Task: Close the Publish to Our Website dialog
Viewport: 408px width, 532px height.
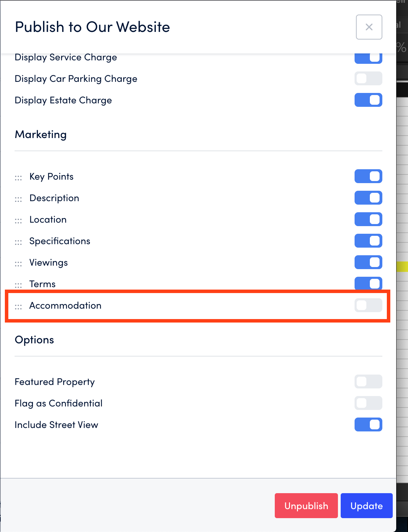Action: click(369, 27)
